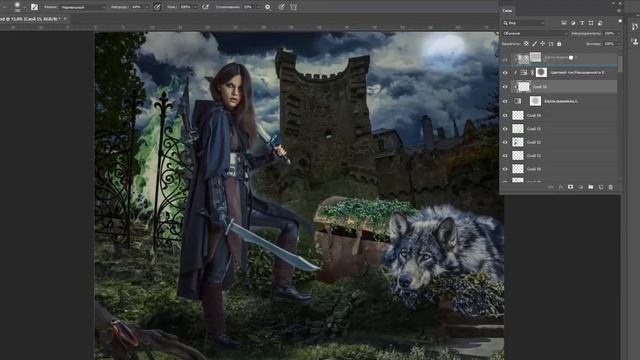
Task: Lock artboard nesting in Layers panel
Action: pos(551,44)
